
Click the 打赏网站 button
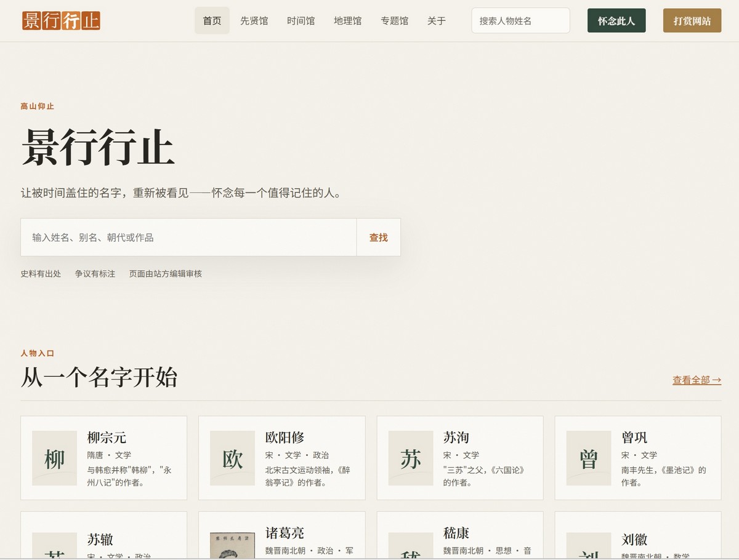tap(692, 20)
